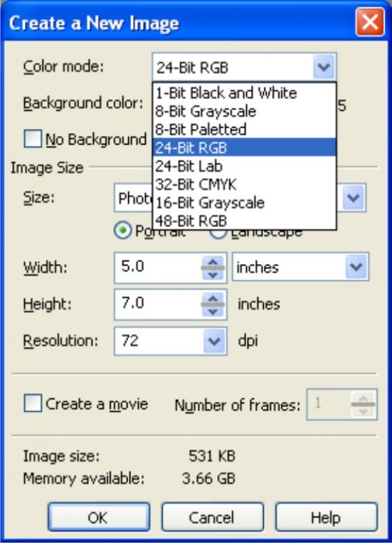The image size is (392, 543).
Task: Close the Create a New Image dialog
Action: coord(370,22)
